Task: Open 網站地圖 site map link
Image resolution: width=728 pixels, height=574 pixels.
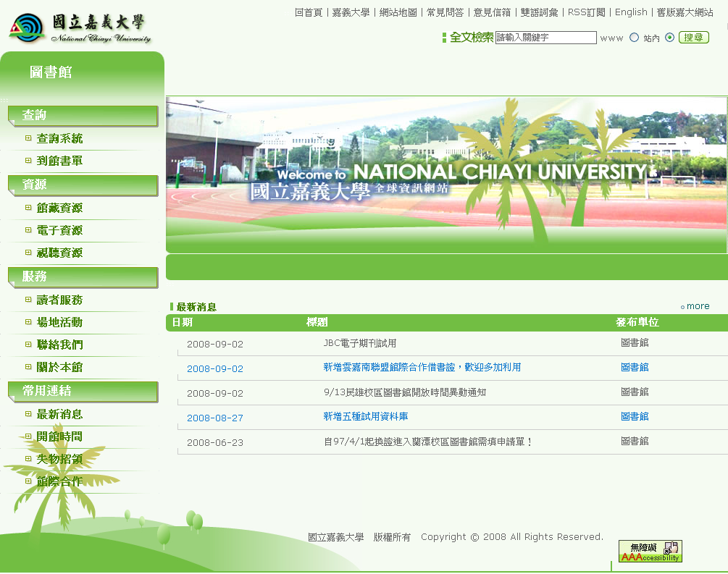Action: coord(398,12)
